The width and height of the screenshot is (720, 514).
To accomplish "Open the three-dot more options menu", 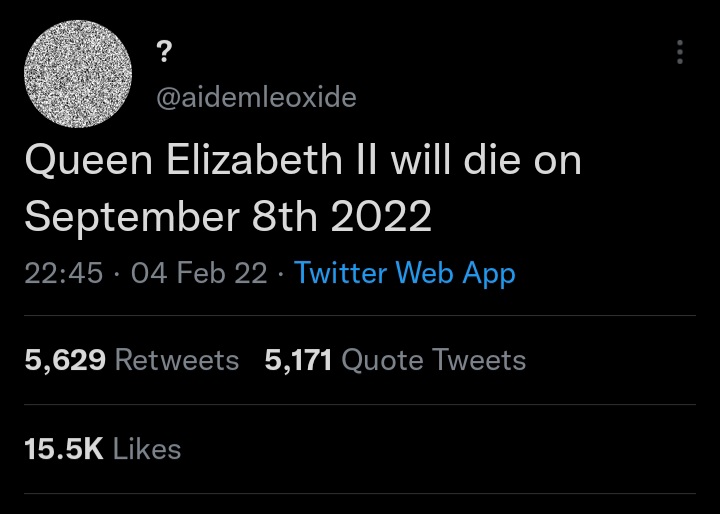I will (x=680, y=52).
